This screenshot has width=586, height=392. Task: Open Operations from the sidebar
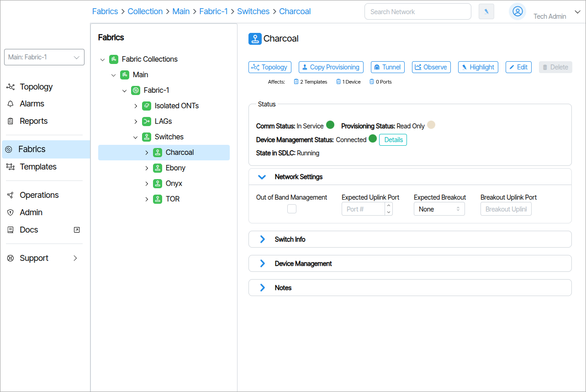click(39, 195)
